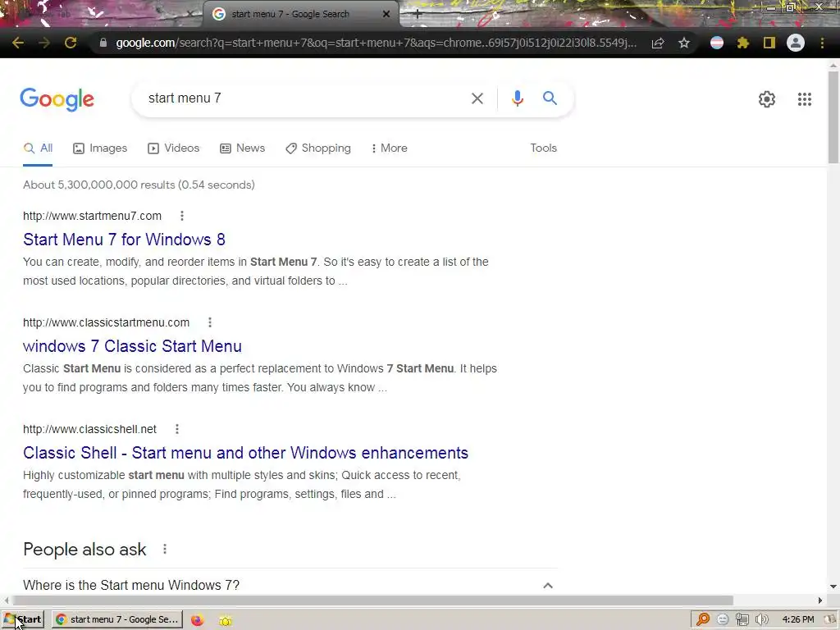Open the Windows Start button

click(x=23, y=620)
